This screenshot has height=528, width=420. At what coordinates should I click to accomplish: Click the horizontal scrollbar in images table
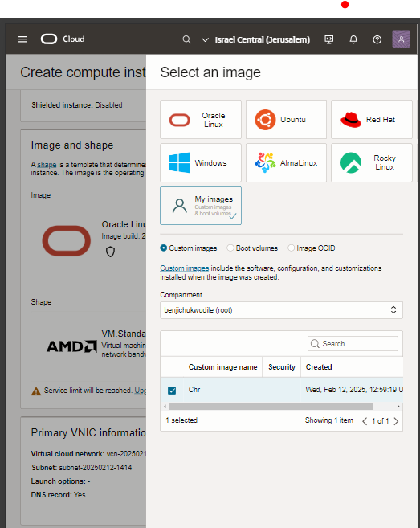tap(271, 407)
